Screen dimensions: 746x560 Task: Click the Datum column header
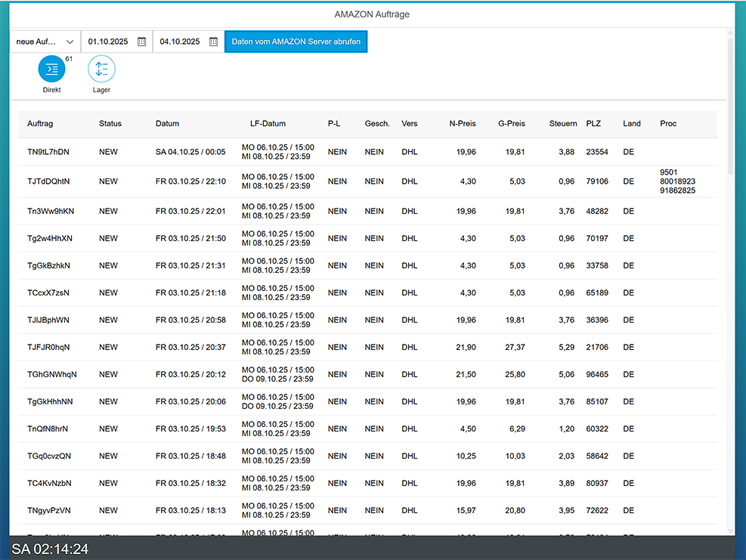point(167,124)
